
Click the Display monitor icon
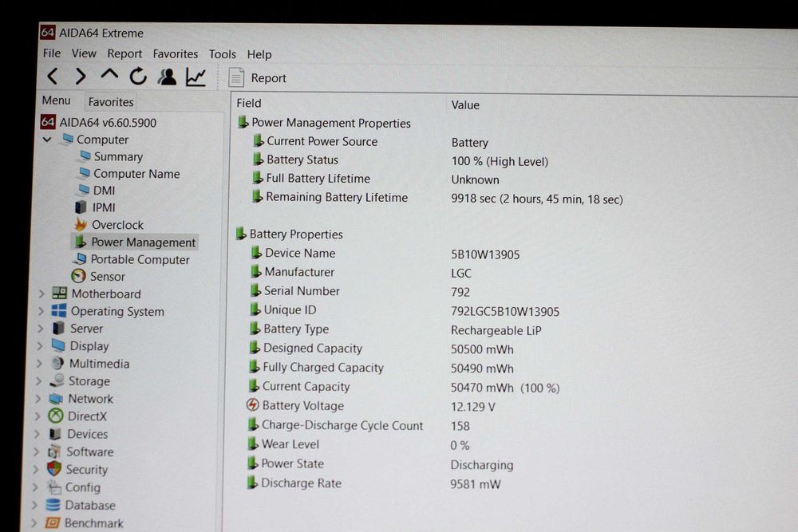(58, 345)
